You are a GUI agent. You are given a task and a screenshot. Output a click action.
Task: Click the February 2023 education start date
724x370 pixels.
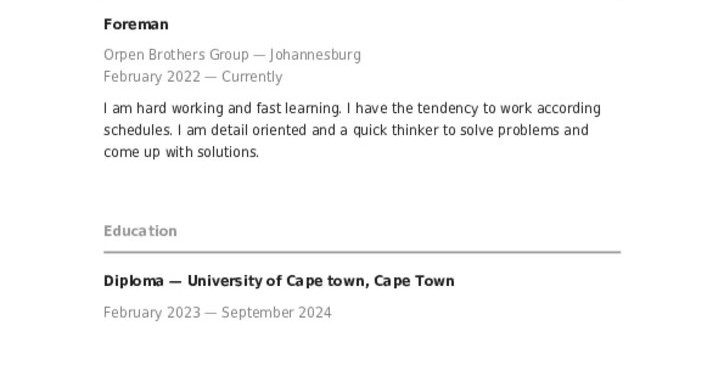click(152, 313)
